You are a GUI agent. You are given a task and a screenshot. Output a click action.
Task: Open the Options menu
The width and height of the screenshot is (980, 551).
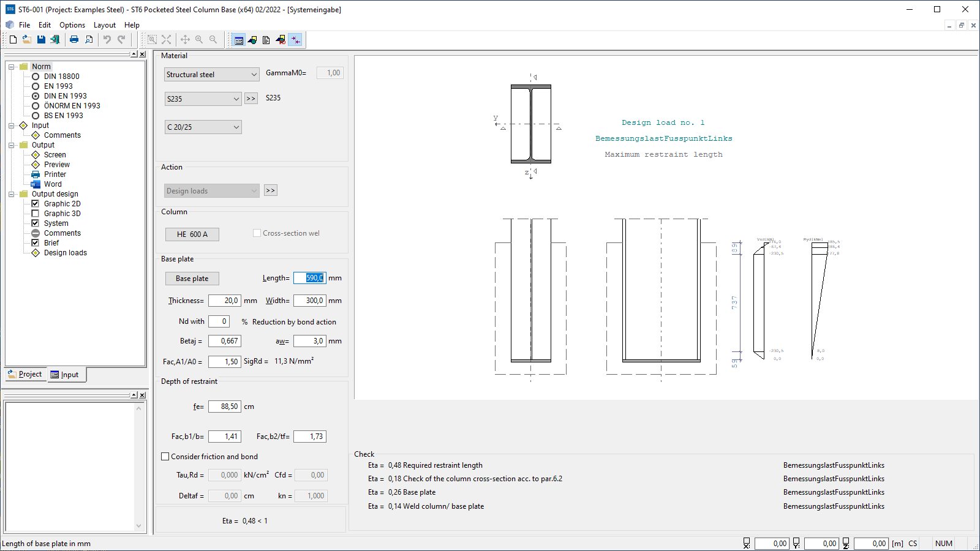click(x=72, y=25)
